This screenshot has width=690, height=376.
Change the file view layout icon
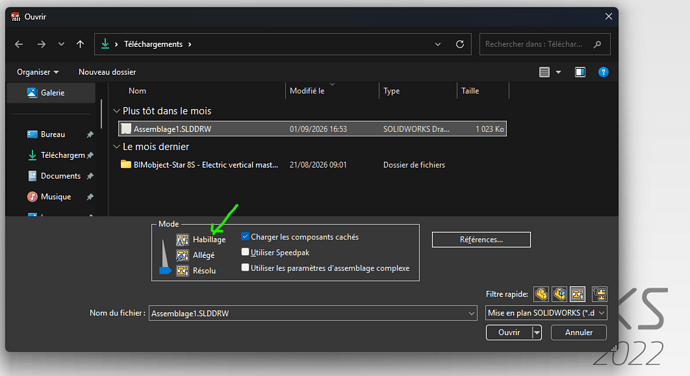pyautogui.click(x=544, y=72)
